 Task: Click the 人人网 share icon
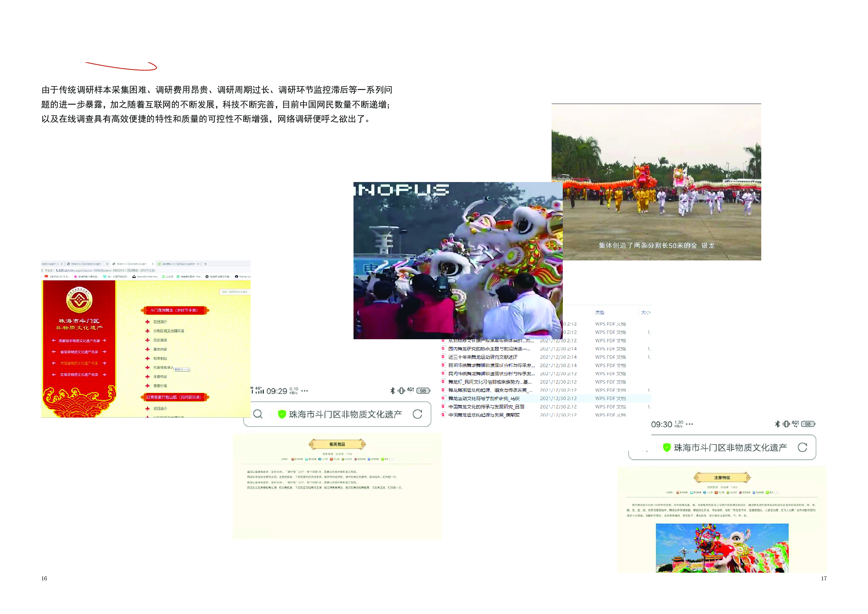[320, 459]
